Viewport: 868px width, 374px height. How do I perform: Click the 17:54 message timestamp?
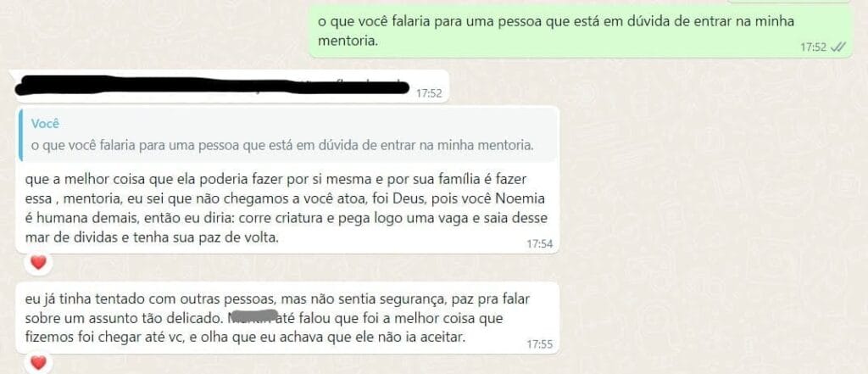539,243
